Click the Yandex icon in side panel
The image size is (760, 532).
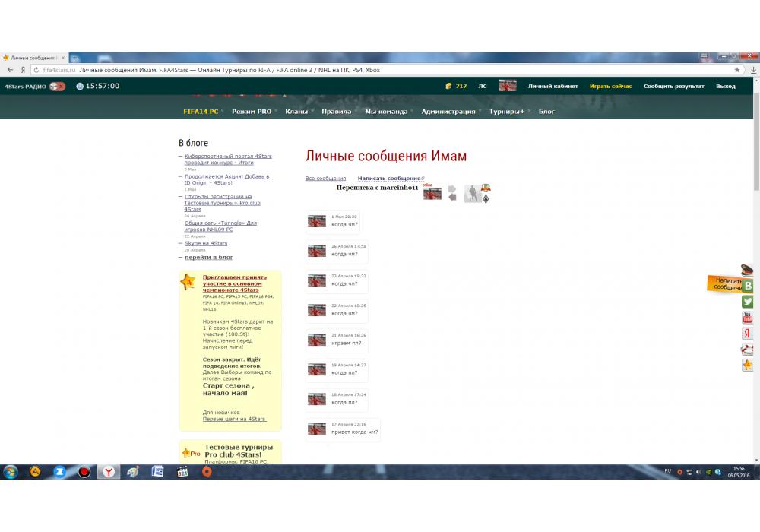tap(748, 334)
